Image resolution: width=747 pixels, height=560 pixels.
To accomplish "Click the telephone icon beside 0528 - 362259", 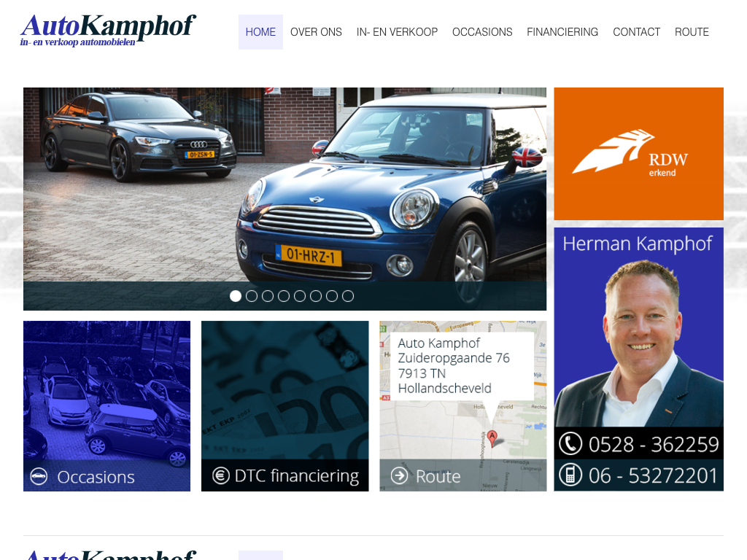I will 570,443.
